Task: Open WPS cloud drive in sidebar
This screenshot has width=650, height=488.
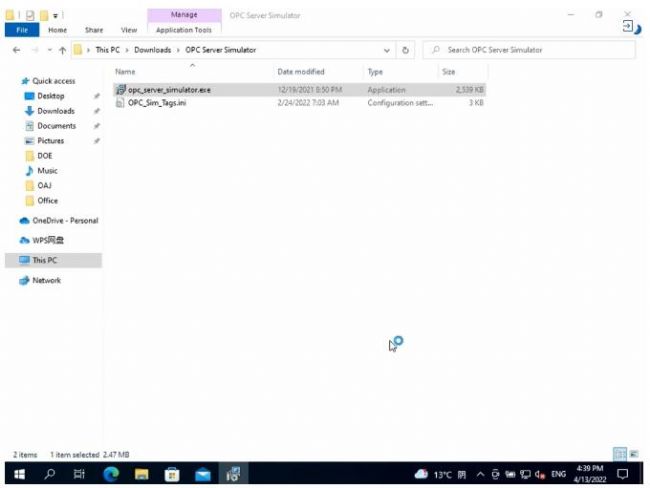Action: point(48,240)
